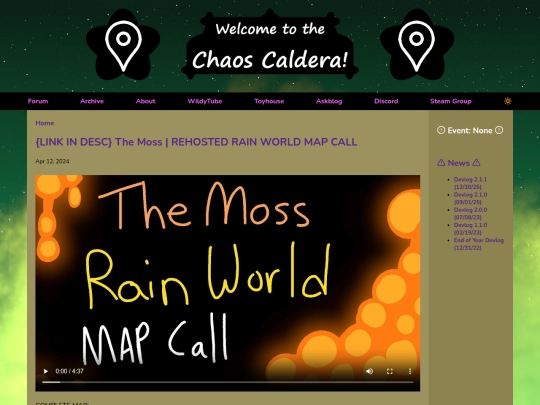Open Devlog 1.1.0 (02/19/23) news link
This screenshot has width=540, height=405.
(x=470, y=229)
